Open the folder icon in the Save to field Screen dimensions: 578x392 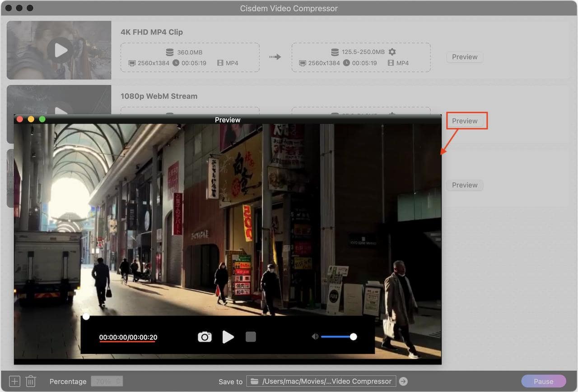[x=254, y=381]
